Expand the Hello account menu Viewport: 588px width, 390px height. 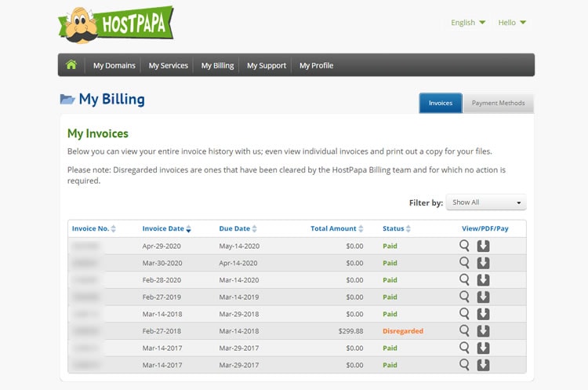click(512, 23)
